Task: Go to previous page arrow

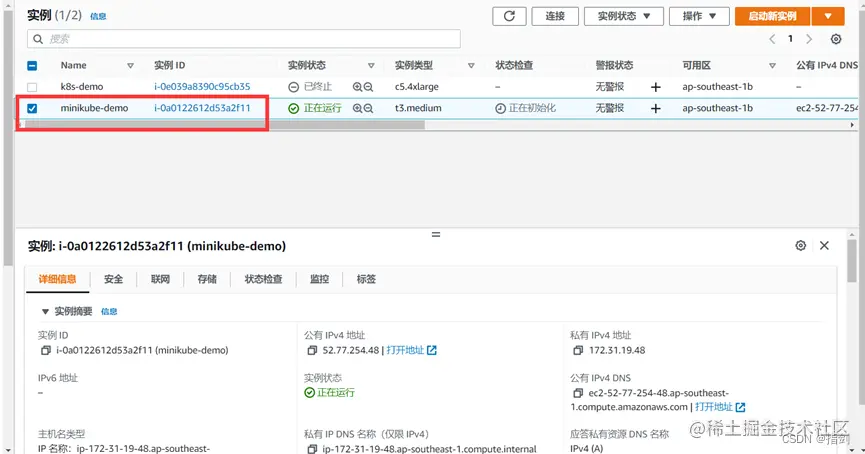Action: point(772,39)
